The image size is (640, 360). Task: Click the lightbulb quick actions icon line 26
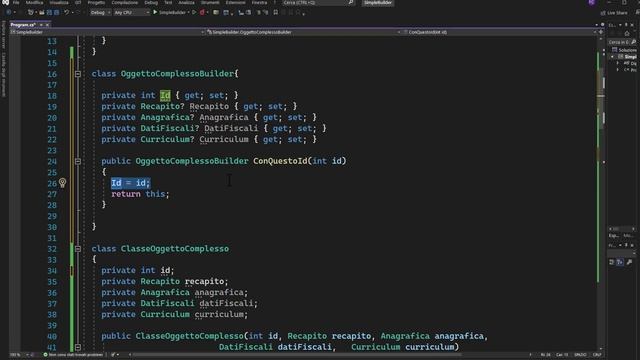pyautogui.click(x=62, y=183)
